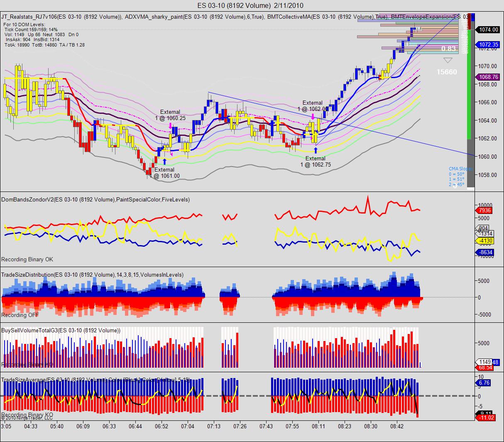Click the 1060.00 price axis label
504x442 pixels.
(x=487, y=157)
